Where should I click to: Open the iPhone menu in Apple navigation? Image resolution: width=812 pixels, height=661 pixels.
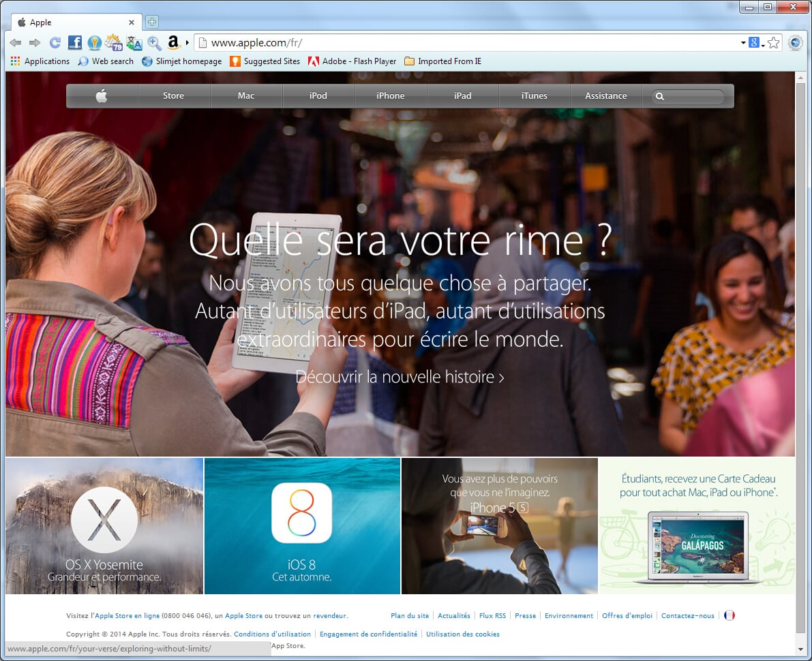[x=391, y=96]
